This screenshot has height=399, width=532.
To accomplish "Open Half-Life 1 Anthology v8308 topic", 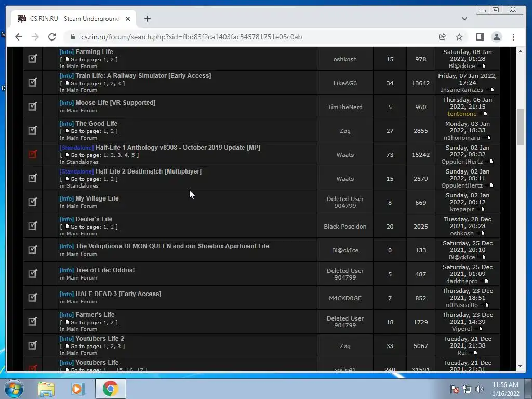I will point(178,148).
